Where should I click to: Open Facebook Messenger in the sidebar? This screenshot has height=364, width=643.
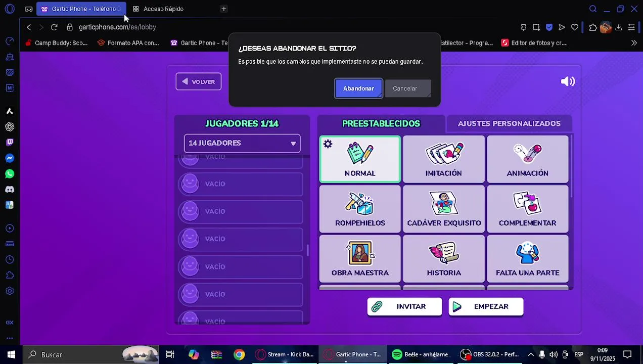pyautogui.click(x=10, y=158)
